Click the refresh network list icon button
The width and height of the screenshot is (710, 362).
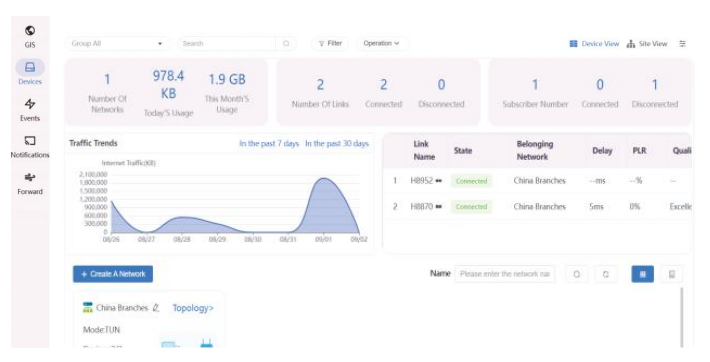pos(605,274)
